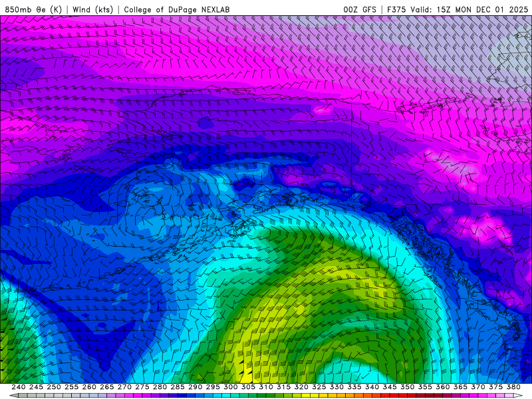Pick the 295 number on the legend
Image resolution: width=532 pixels, height=399 pixels.
point(213,387)
